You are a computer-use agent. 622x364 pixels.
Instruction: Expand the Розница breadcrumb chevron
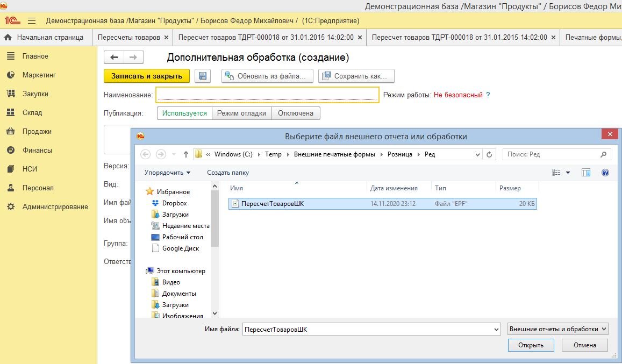[418, 154]
